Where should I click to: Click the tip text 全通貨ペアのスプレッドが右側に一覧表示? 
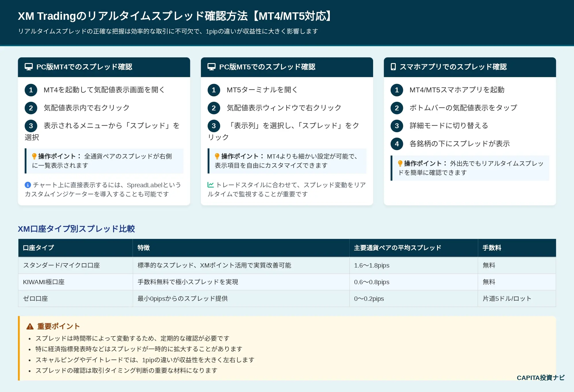102,161
